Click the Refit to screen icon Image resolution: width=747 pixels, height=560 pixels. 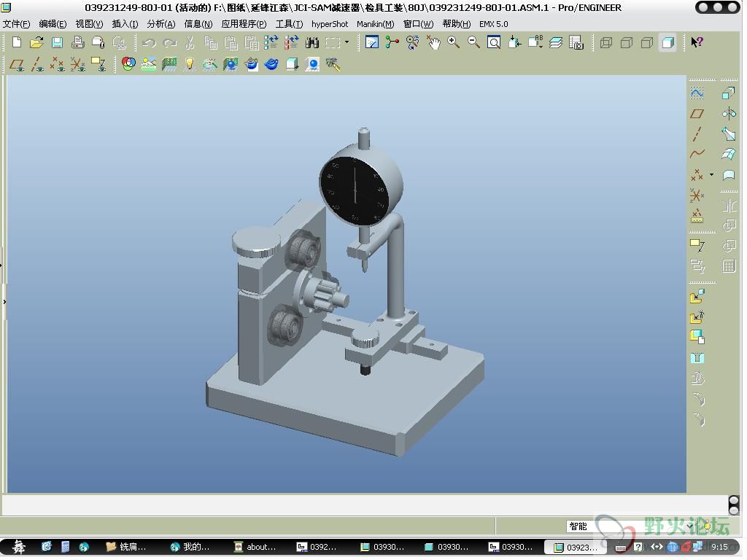tap(495, 43)
